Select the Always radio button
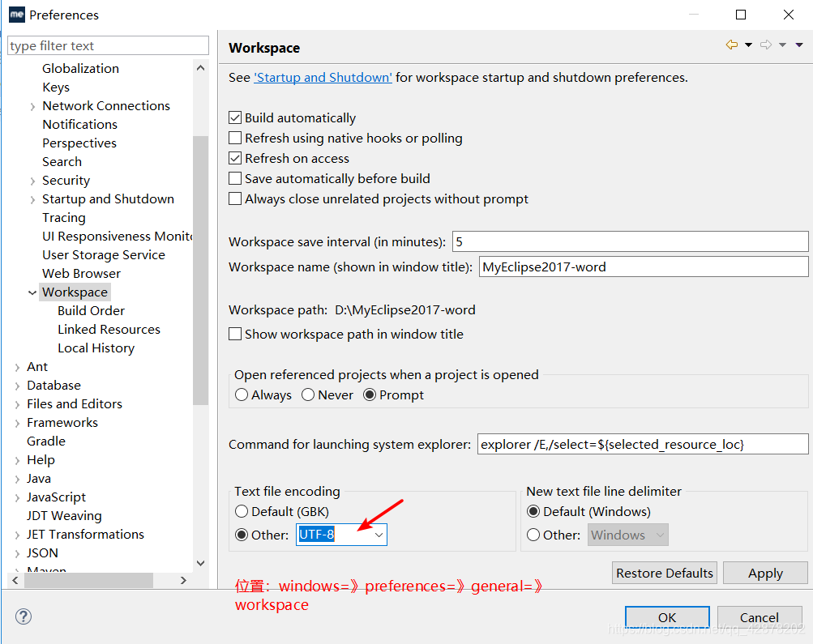 (x=241, y=395)
